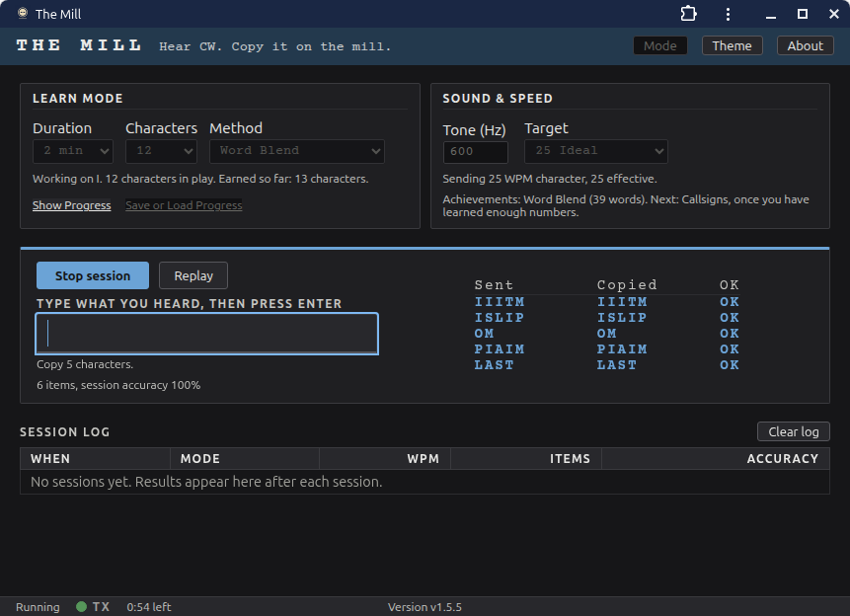Expand the Characters dropdown

[x=161, y=151]
